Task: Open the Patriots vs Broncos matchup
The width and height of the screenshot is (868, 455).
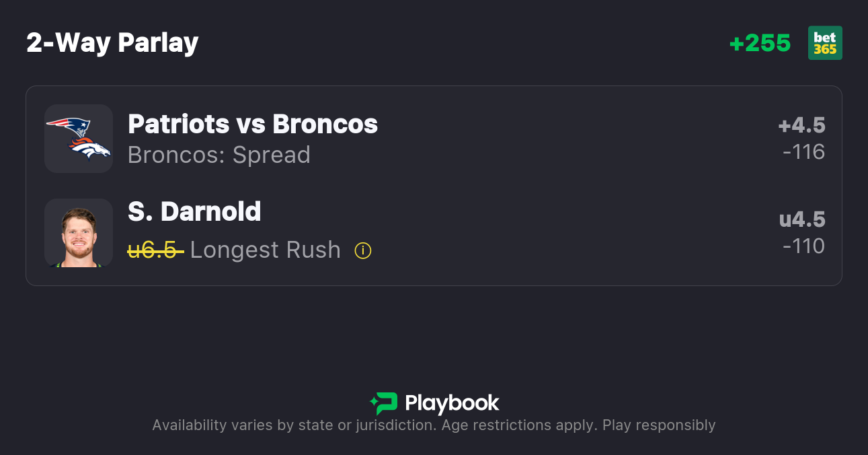Action: pyautogui.click(x=253, y=125)
